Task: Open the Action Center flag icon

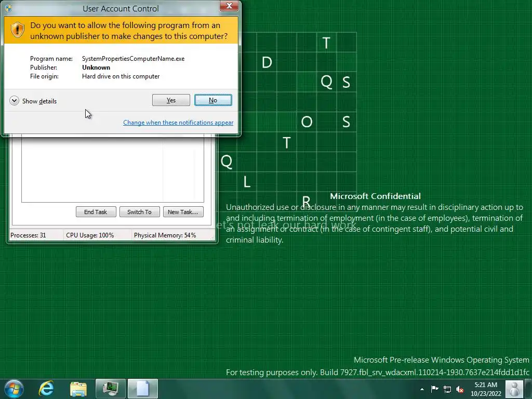Action: point(435,389)
